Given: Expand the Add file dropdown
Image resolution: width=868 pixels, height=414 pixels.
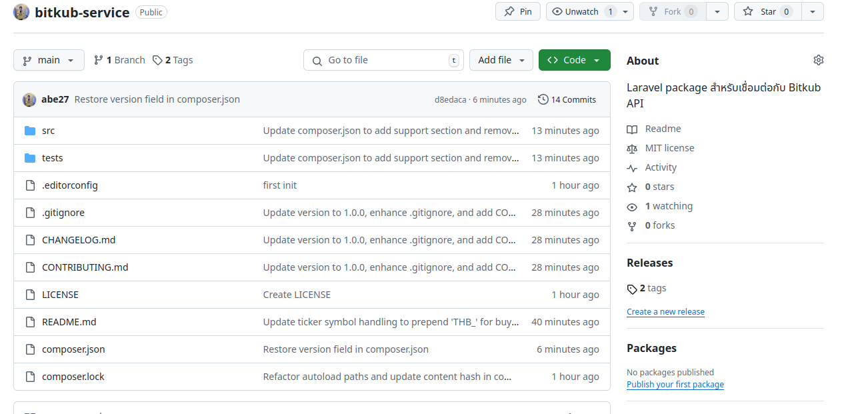Looking at the screenshot, I should click(x=501, y=60).
